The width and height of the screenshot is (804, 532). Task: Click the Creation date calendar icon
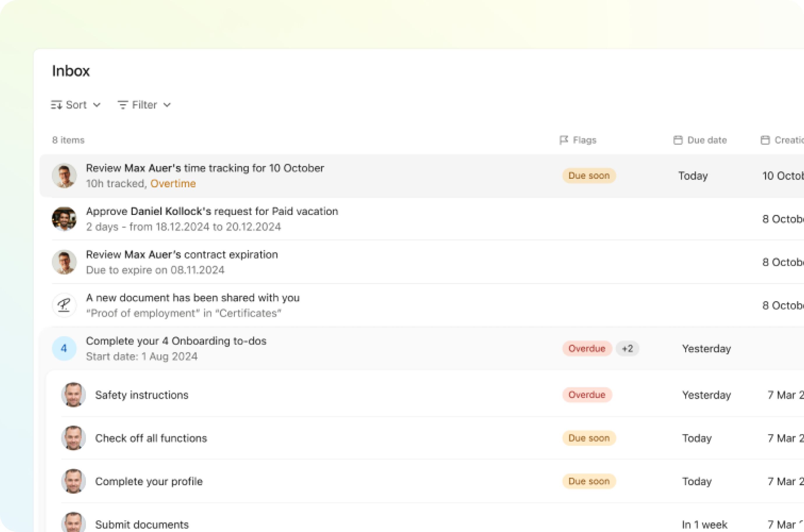tap(765, 140)
